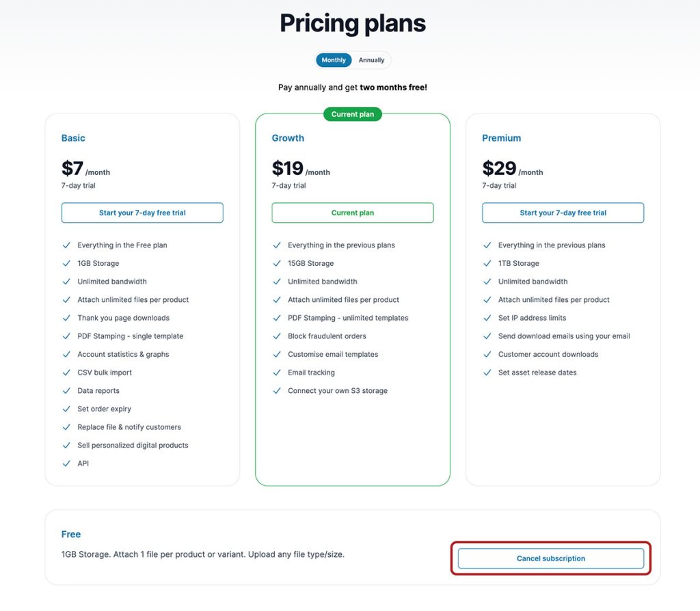Click checkmark beside Set IP address limits

[x=487, y=318]
